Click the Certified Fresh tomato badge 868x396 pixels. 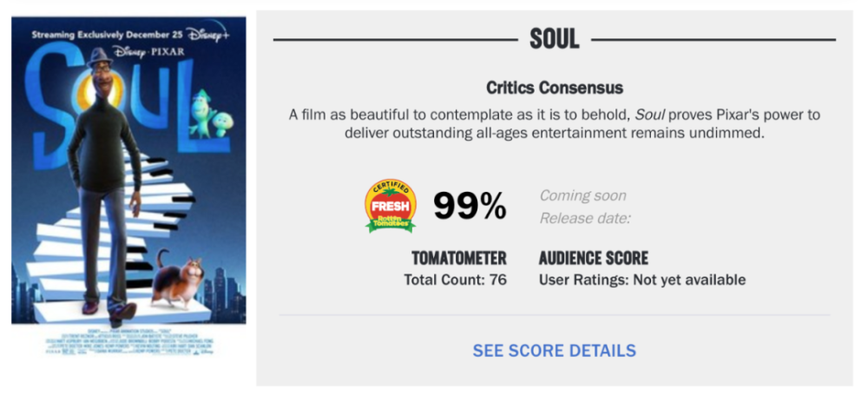[390, 206]
